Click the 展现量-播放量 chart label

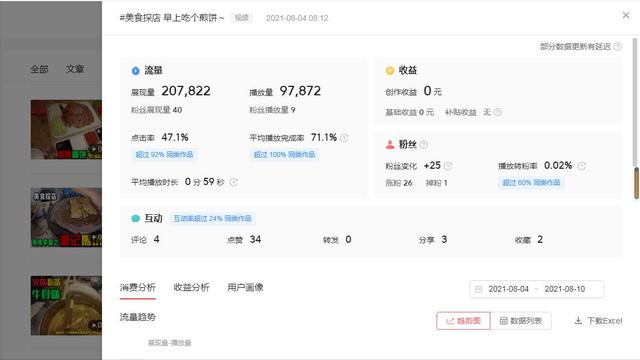[169, 343]
